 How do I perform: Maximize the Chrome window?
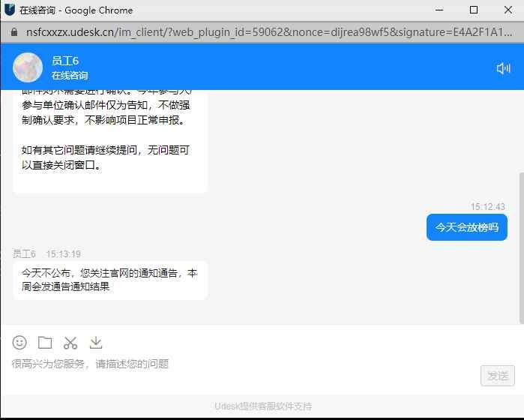point(473,10)
